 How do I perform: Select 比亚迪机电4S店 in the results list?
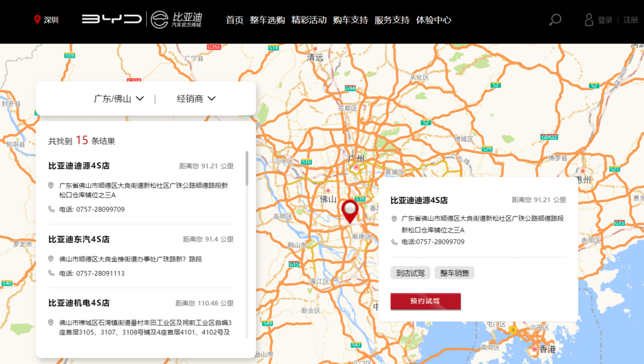(x=79, y=303)
